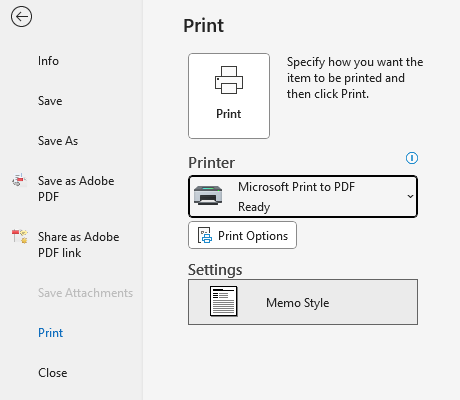Image resolution: width=460 pixels, height=400 pixels.
Task: Click the blue printer info icon
Action: coord(412,158)
